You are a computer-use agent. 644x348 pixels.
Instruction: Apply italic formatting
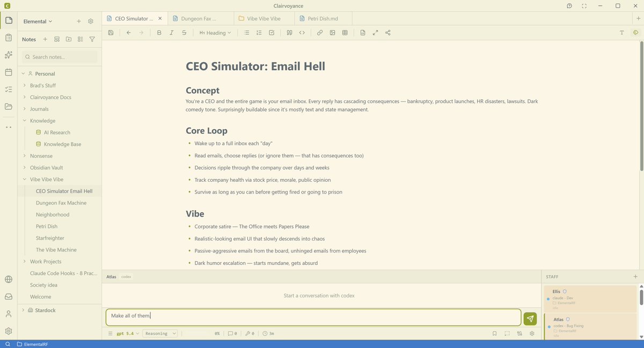(172, 33)
